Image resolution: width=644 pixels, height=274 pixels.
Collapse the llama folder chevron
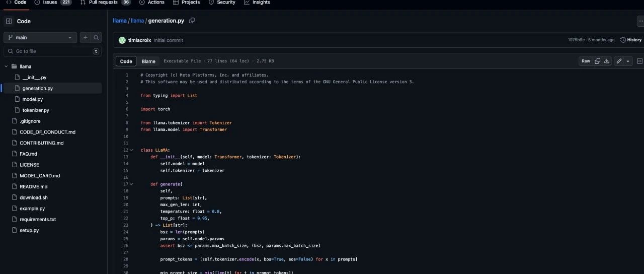7,66
